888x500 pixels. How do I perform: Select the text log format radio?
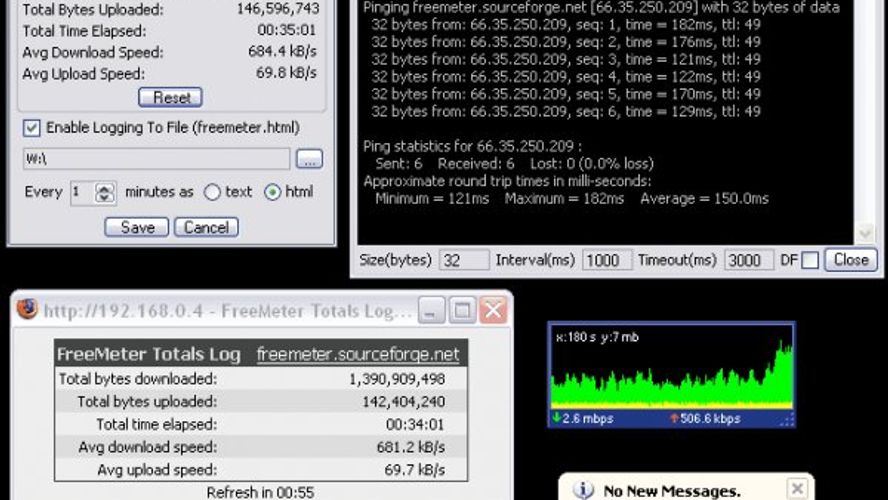[212, 193]
